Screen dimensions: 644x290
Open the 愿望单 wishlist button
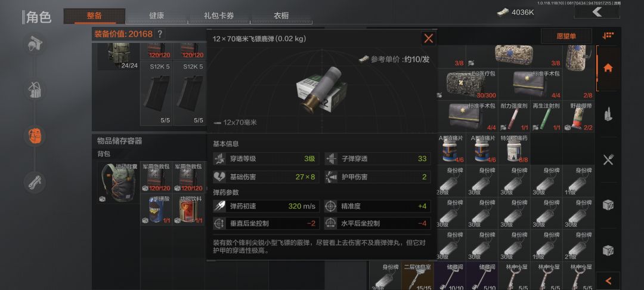[x=566, y=36]
